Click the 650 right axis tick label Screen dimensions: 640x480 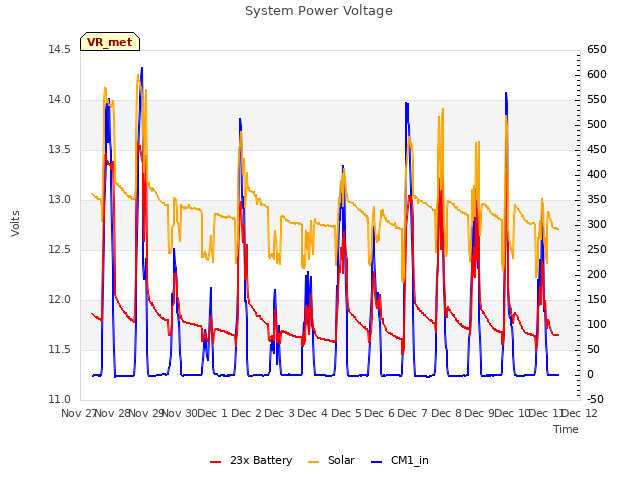597,50
